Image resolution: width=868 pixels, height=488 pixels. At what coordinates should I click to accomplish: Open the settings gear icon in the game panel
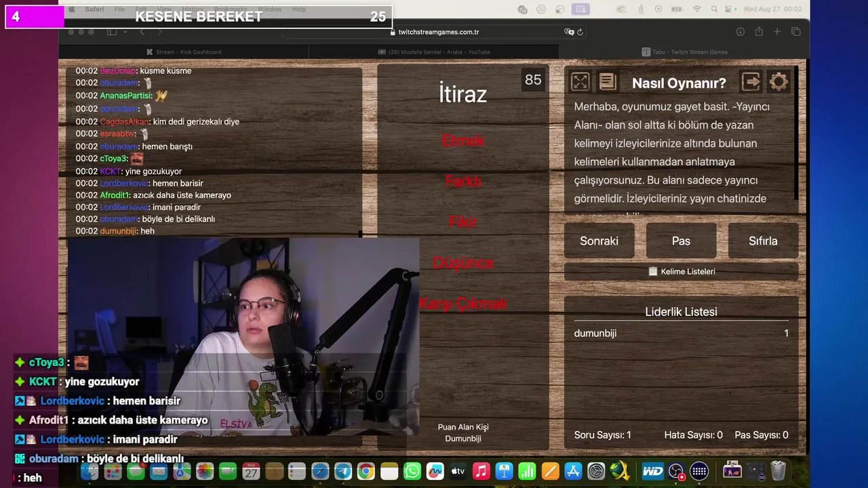click(778, 82)
